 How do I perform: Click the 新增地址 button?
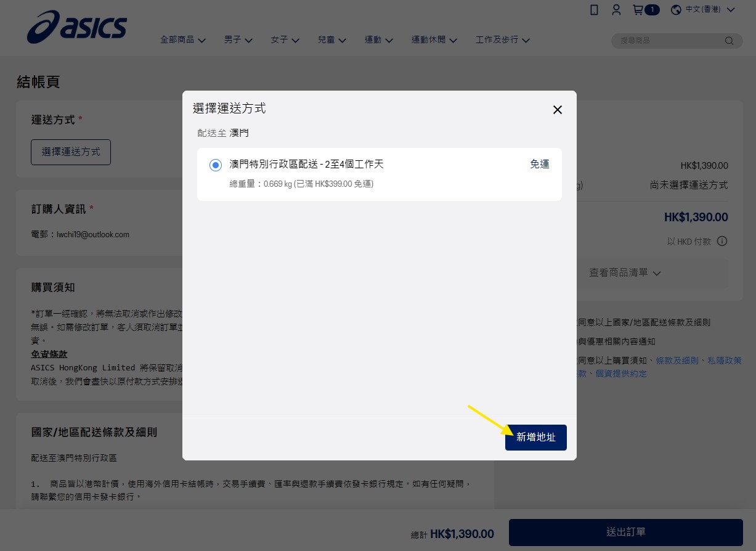point(536,437)
